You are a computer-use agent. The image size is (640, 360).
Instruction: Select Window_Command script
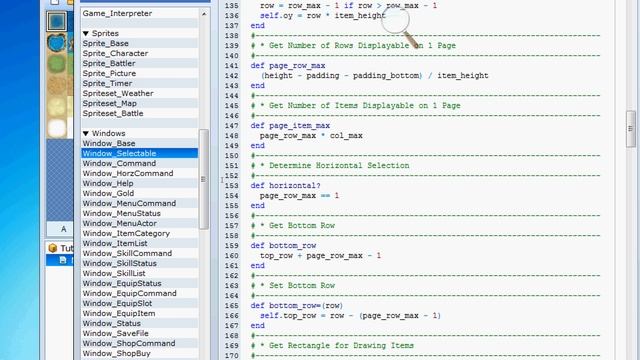(x=140, y=163)
